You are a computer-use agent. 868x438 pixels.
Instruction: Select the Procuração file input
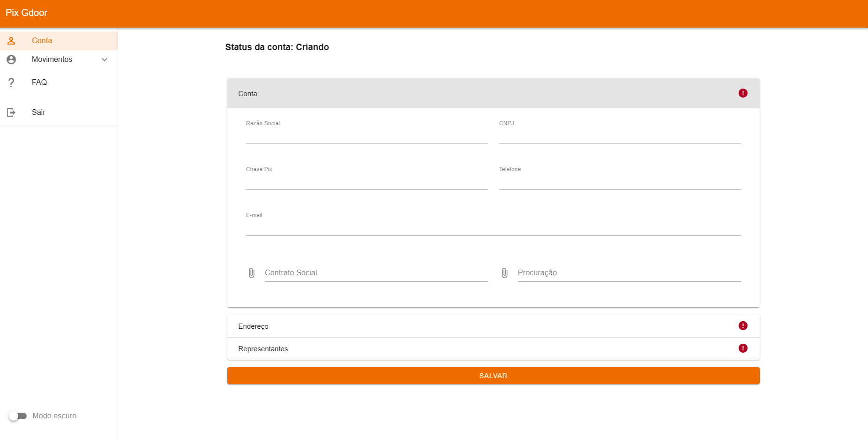[629, 273]
